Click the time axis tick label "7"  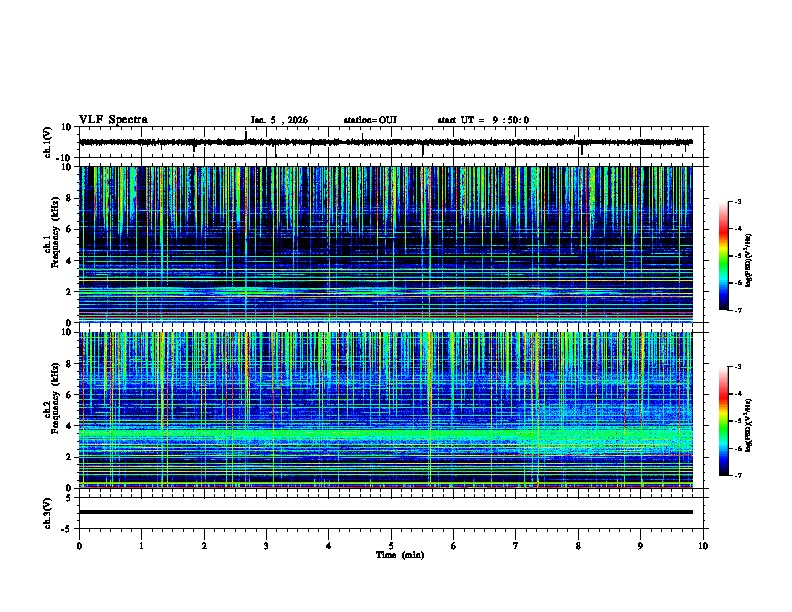click(x=516, y=546)
